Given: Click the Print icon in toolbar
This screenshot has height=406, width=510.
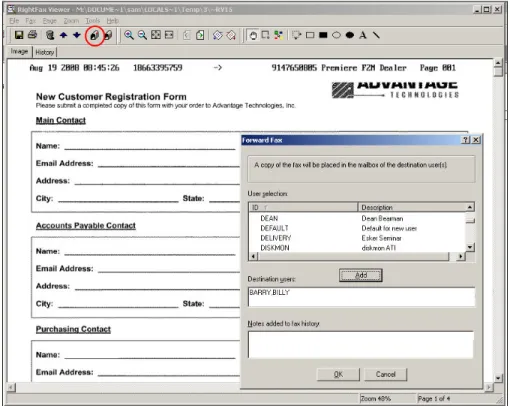Looking at the screenshot, I should [x=33, y=35].
